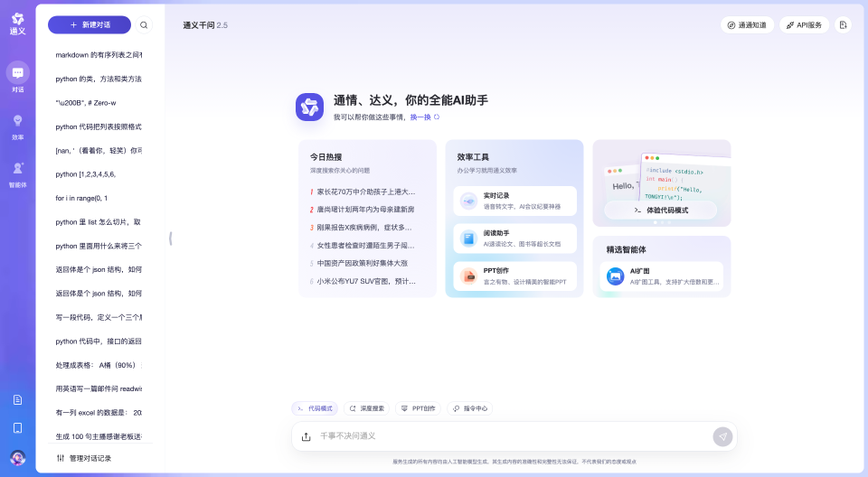Open hot search 4 '女性患者检查时遭陌生男子闯'

(363, 245)
